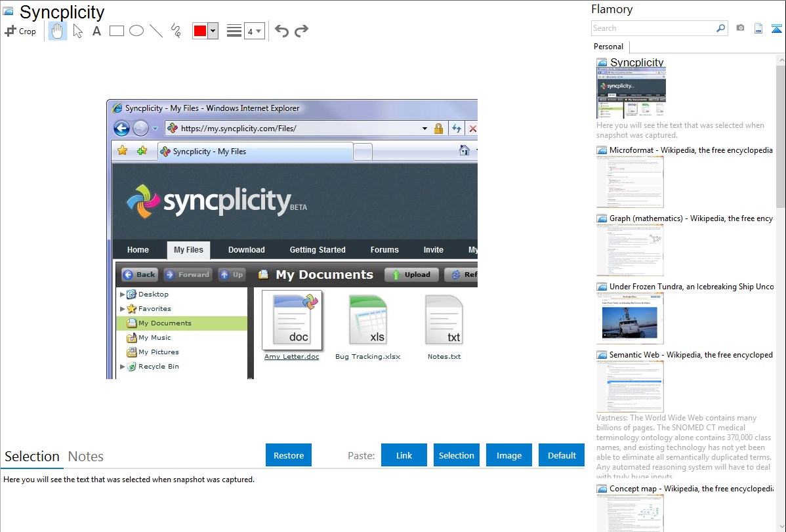Click the line thickness icon
This screenshot has height=532, width=786.
(x=234, y=31)
